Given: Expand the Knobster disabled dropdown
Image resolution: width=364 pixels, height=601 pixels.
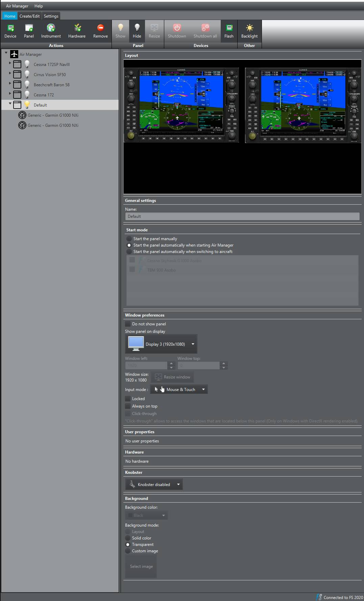Looking at the screenshot, I should (x=154, y=485).
